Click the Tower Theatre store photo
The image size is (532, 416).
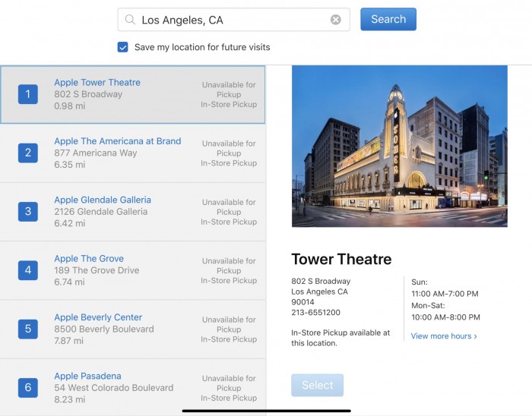pos(399,146)
